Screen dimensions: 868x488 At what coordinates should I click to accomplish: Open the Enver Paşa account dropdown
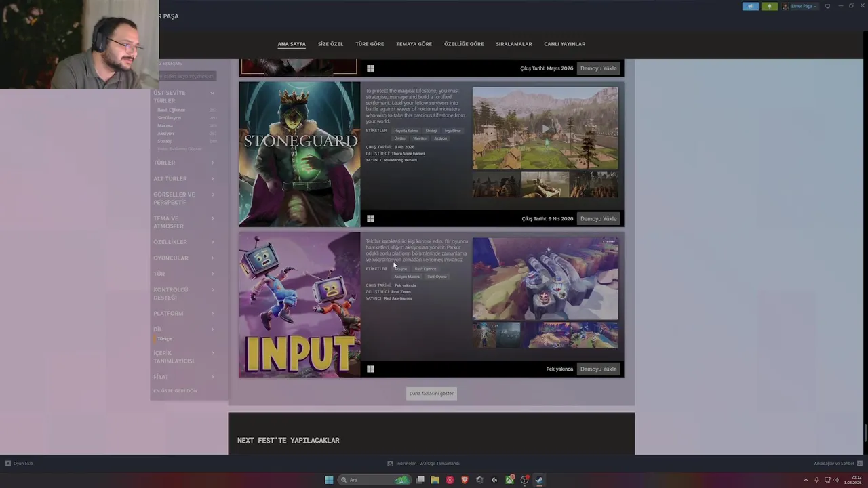(804, 6)
